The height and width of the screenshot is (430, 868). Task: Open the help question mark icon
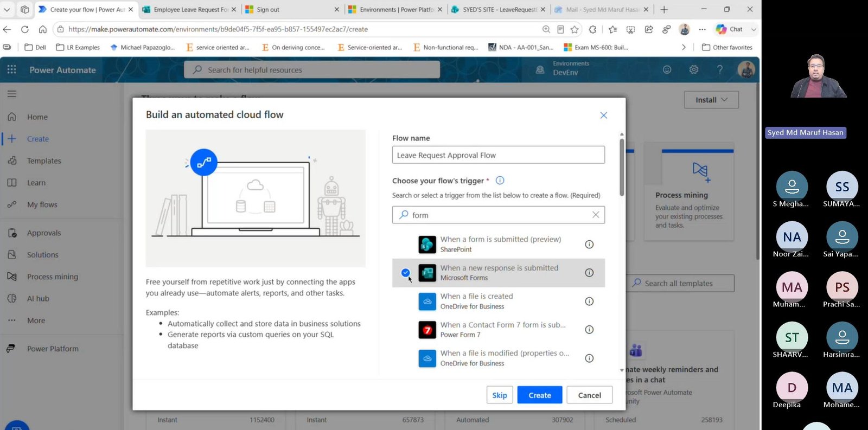point(720,70)
